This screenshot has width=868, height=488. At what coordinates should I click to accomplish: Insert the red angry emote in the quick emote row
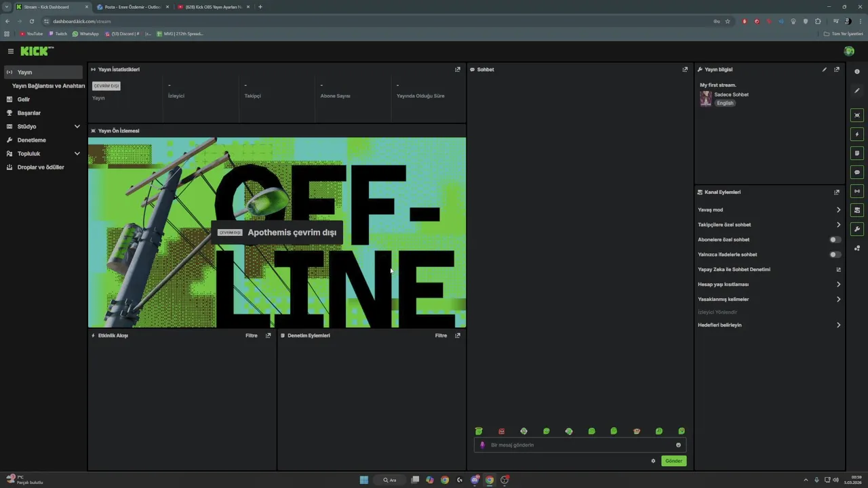[x=501, y=431]
